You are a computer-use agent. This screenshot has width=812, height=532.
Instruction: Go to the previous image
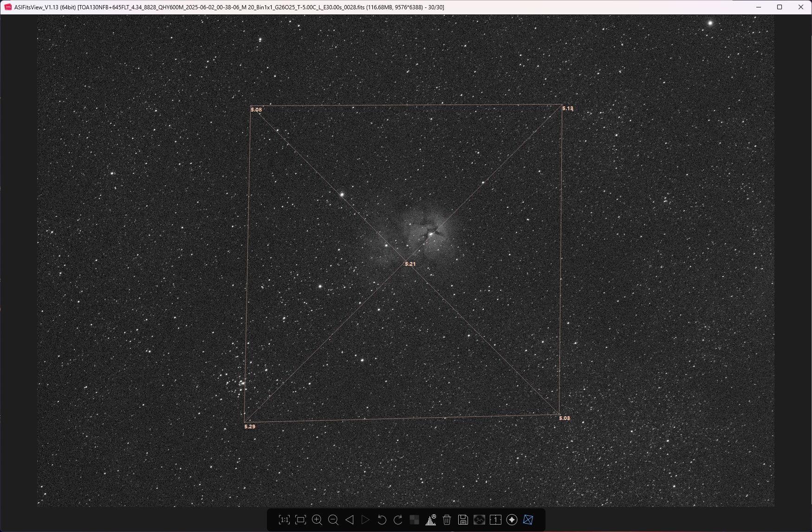(350, 520)
